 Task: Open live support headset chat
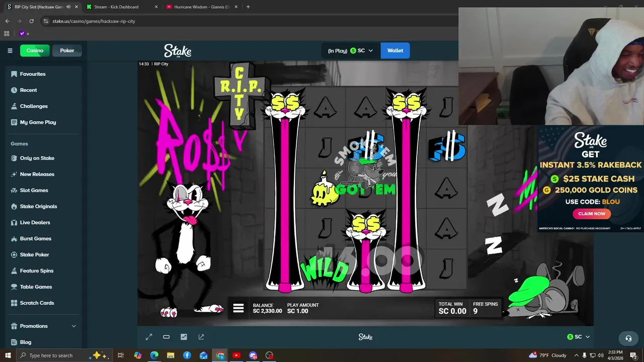(x=628, y=338)
